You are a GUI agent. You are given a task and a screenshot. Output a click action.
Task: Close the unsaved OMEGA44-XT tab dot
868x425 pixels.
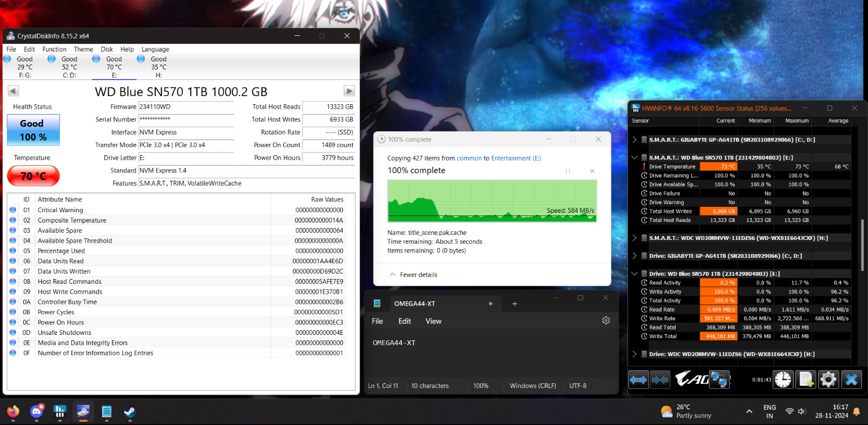[490, 304]
